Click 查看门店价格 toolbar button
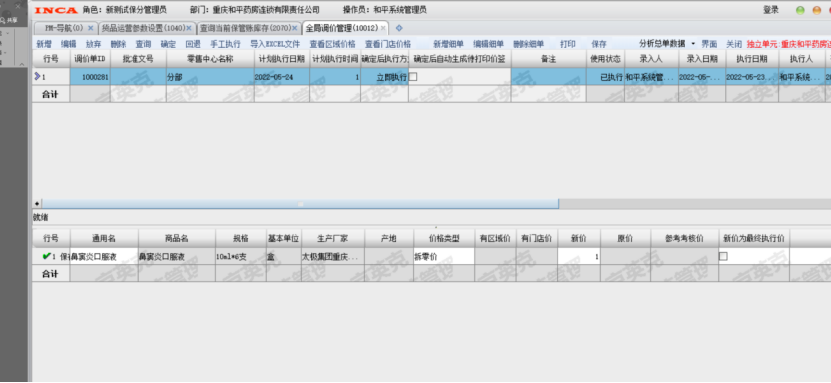This screenshot has width=831, height=383. point(387,44)
